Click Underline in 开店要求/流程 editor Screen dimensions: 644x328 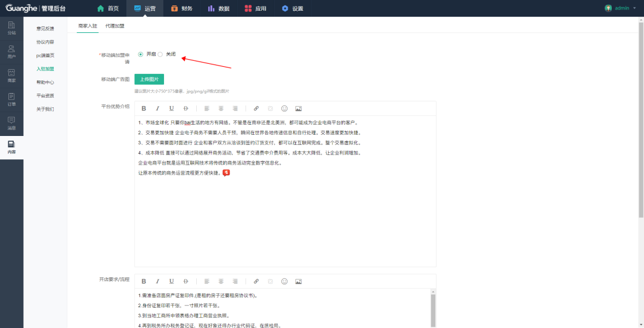coord(171,281)
